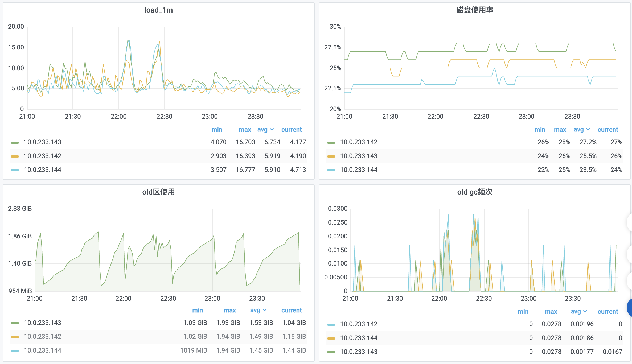Sort old区使用 legend by current
The width and height of the screenshot is (632, 364).
tap(292, 310)
